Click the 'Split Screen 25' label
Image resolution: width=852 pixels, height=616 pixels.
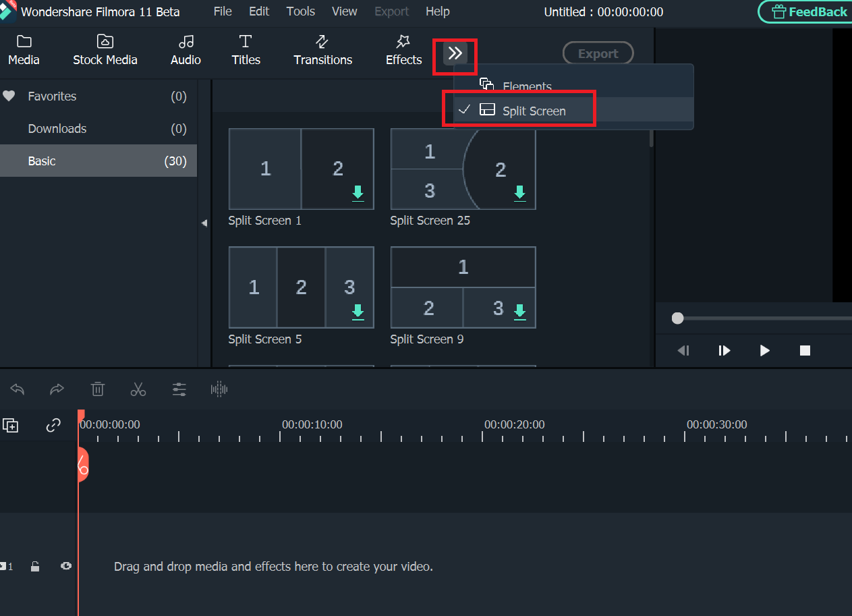click(x=430, y=221)
